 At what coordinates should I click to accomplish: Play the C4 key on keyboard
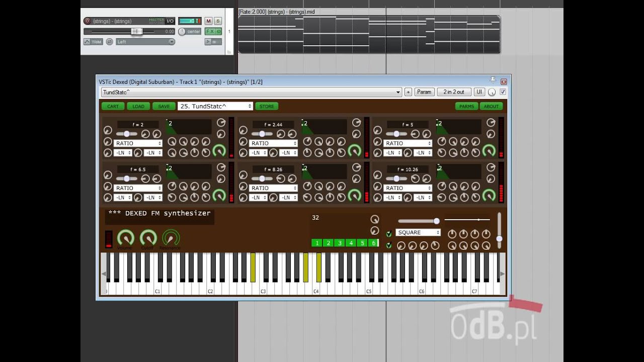click(x=315, y=289)
